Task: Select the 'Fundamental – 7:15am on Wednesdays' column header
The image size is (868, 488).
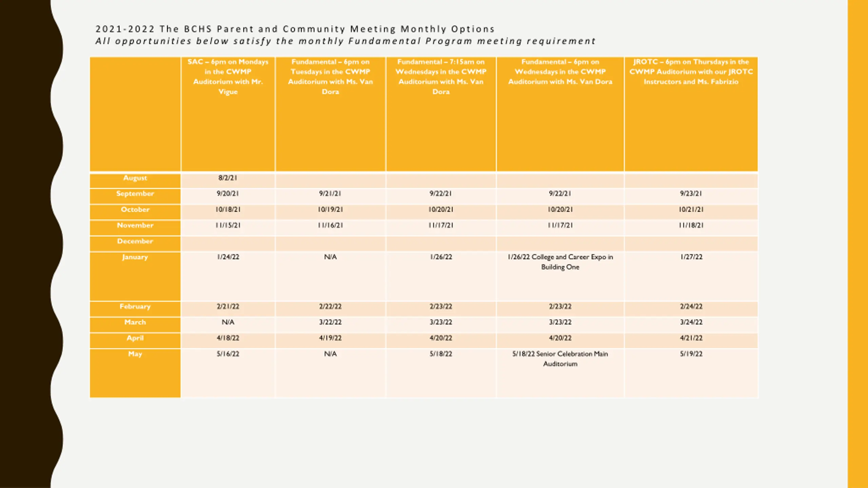Action: pyautogui.click(x=441, y=114)
